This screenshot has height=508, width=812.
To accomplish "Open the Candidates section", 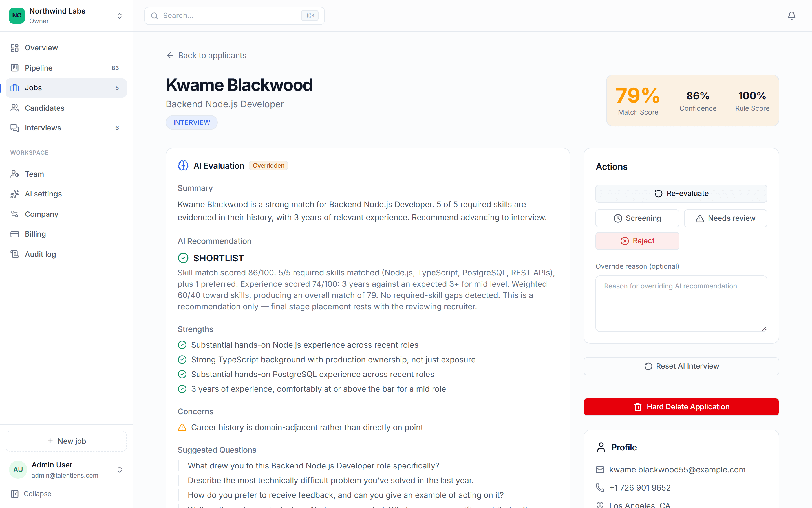I will coord(66,108).
